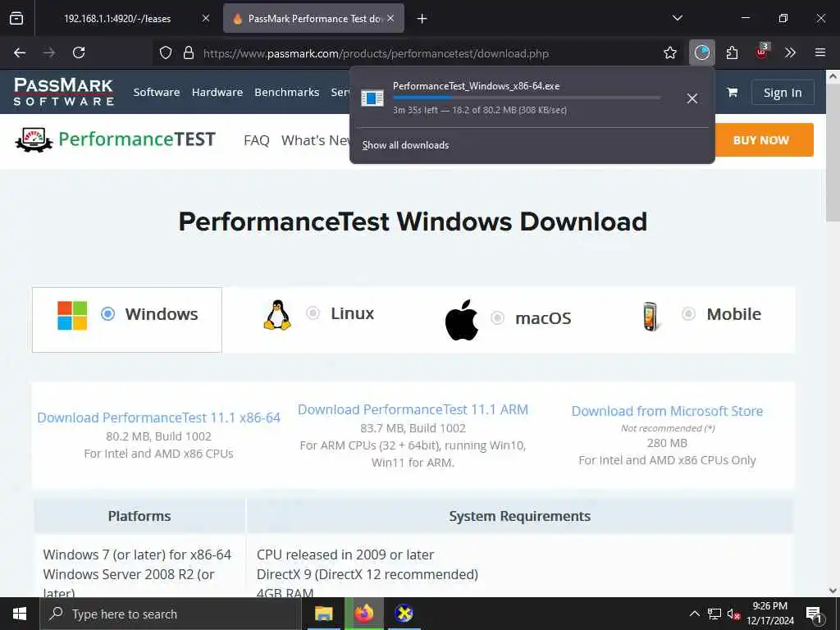The height and width of the screenshot is (630, 840).
Task: Click the scrollbar down arrow
Action: coord(833,591)
